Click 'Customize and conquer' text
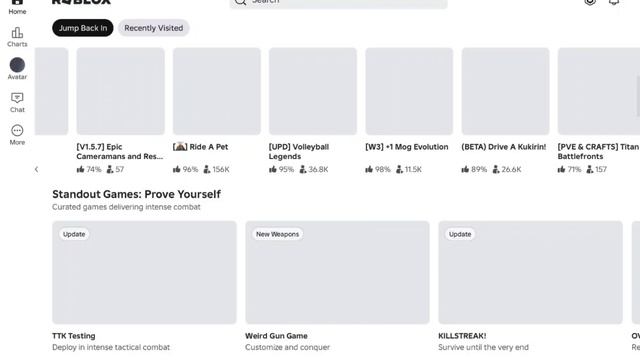The width and height of the screenshot is (640, 360). pos(287,347)
